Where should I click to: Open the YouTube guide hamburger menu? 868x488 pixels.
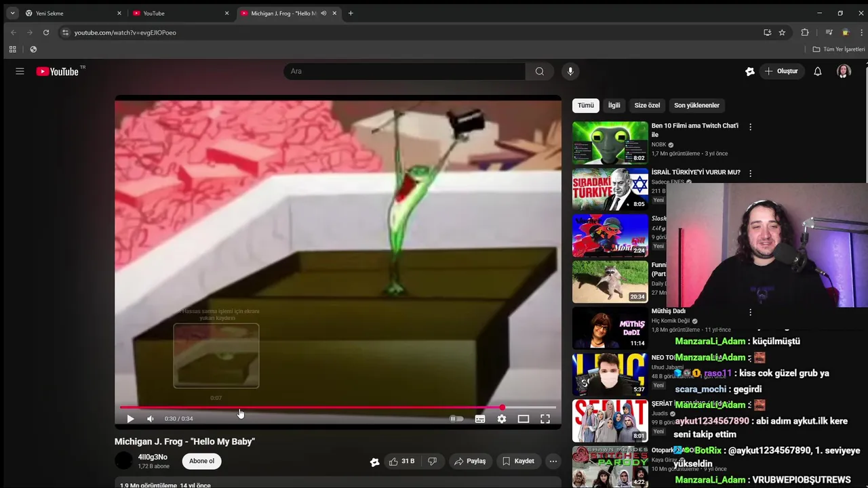click(20, 71)
